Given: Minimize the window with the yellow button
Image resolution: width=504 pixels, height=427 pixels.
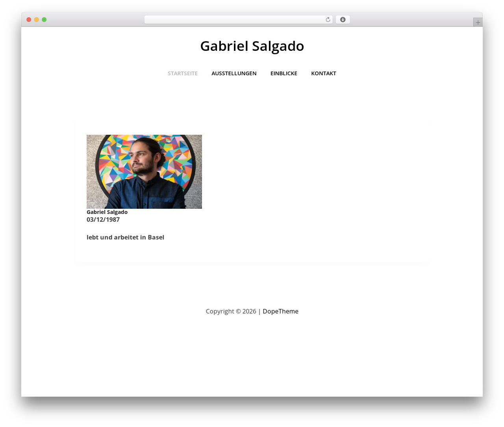Looking at the screenshot, I should 36,20.
